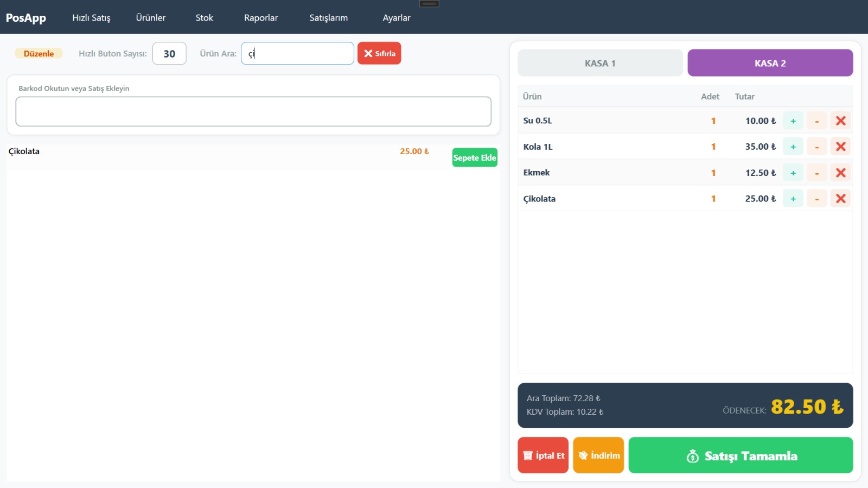This screenshot has height=488, width=868.
Task: Open the Raporlar menu
Action: (x=260, y=17)
